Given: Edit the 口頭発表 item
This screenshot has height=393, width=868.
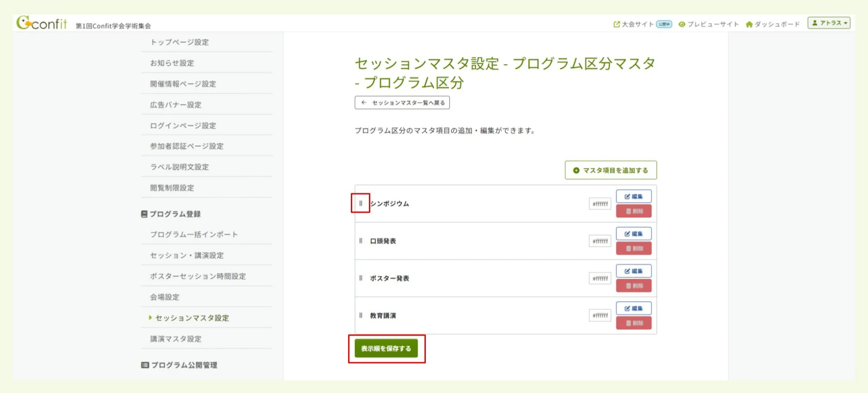Looking at the screenshot, I should coord(633,234).
